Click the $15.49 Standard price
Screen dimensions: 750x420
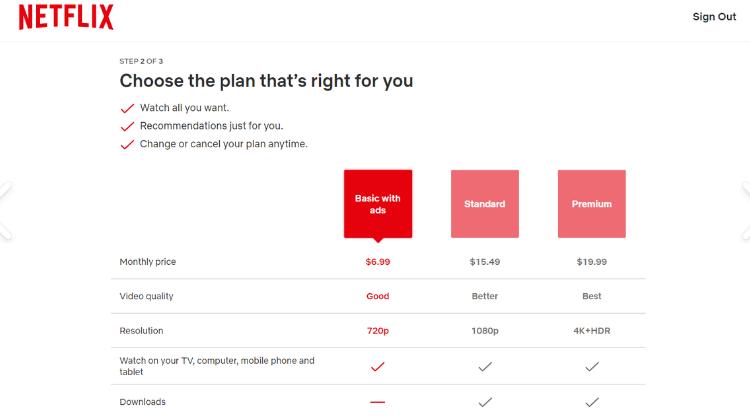coord(484,262)
